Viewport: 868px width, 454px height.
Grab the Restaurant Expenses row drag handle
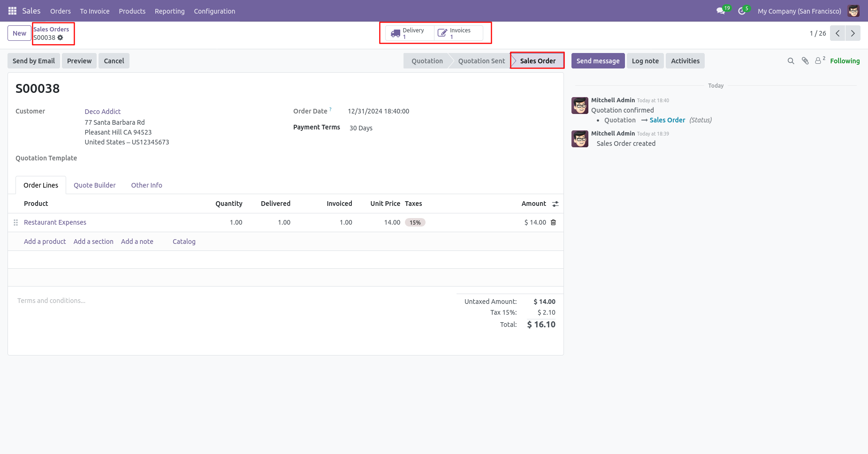pos(15,222)
